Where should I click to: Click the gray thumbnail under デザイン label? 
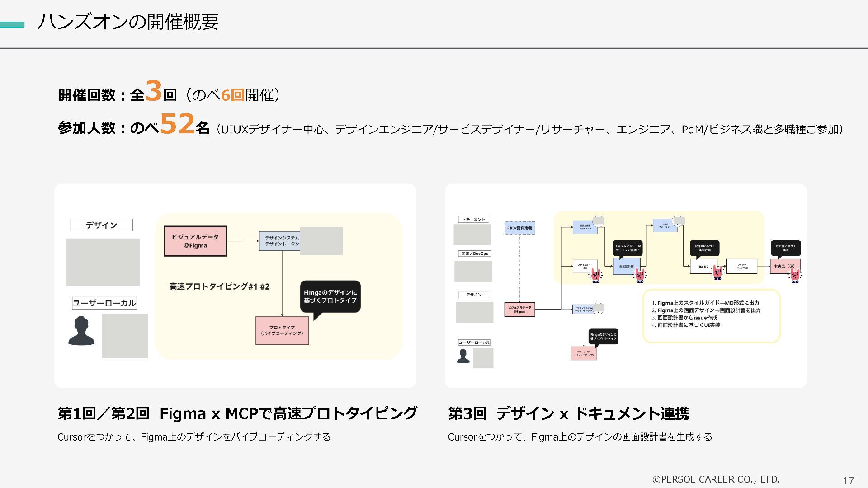103,262
